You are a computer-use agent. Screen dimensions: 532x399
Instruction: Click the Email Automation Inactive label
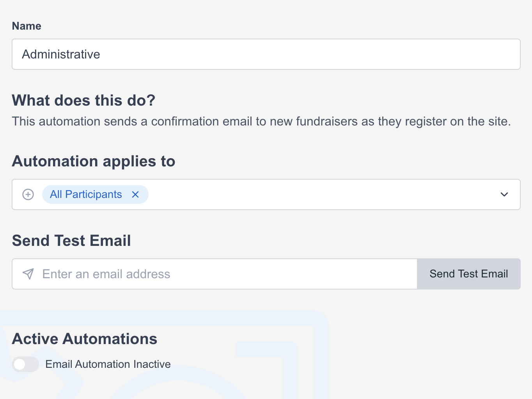coord(108,364)
